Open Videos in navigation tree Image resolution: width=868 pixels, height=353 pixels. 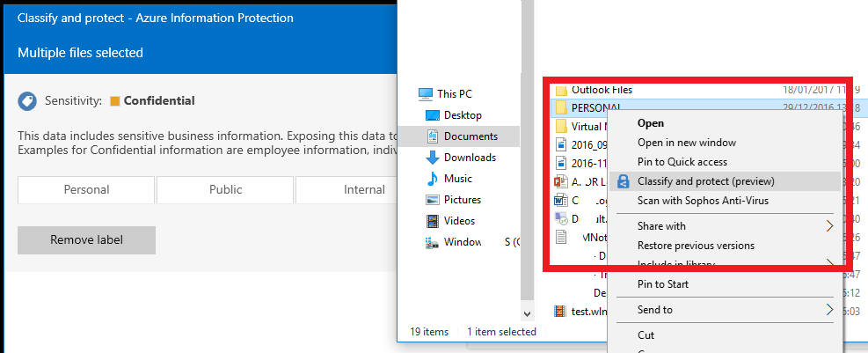coord(459,221)
